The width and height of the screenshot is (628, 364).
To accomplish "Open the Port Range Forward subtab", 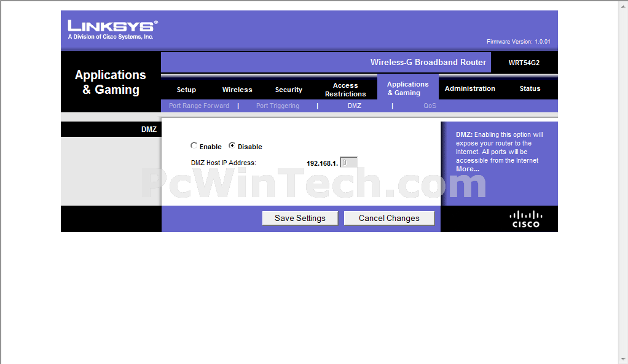I will [x=199, y=106].
